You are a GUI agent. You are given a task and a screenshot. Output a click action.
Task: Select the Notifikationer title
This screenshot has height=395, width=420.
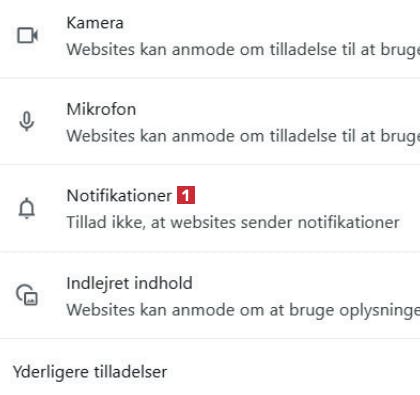(x=119, y=195)
